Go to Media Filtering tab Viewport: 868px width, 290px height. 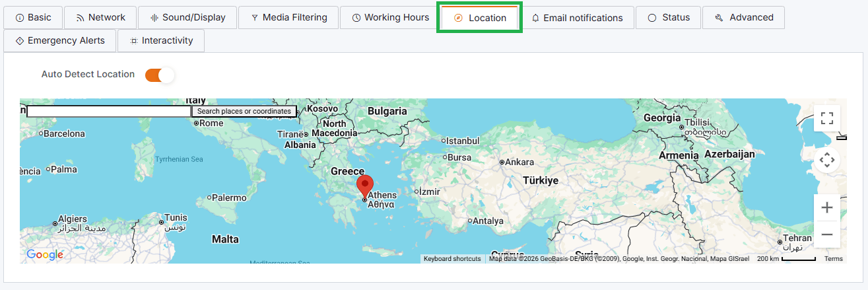pos(288,18)
